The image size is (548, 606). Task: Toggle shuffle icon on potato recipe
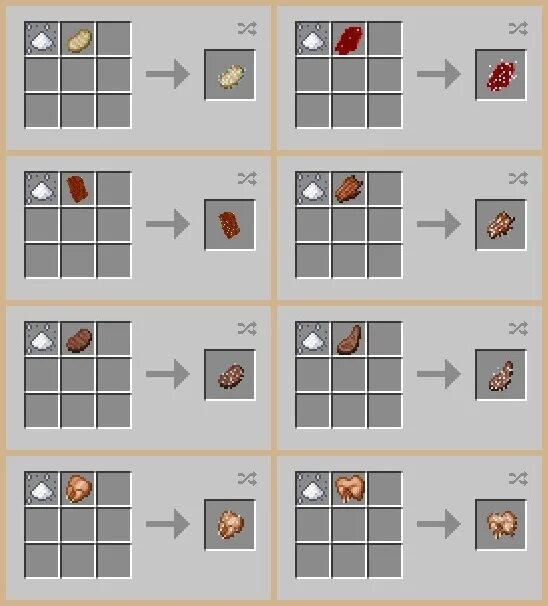pos(247,29)
